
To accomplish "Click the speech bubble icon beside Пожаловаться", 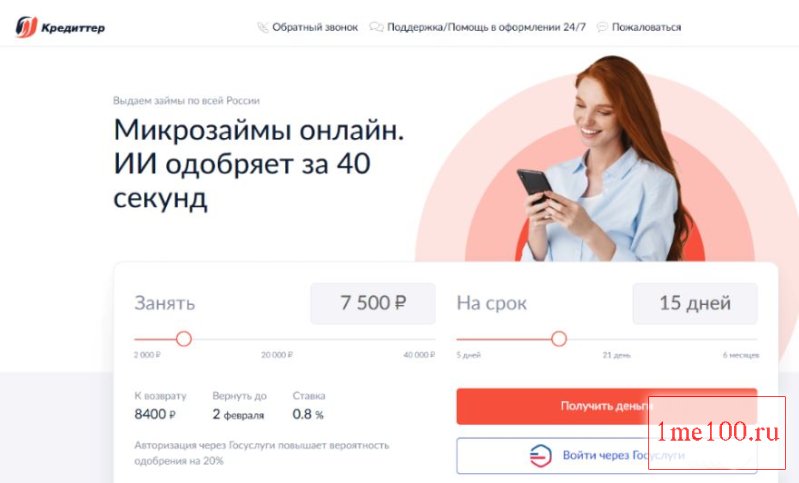I will click(602, 27).
